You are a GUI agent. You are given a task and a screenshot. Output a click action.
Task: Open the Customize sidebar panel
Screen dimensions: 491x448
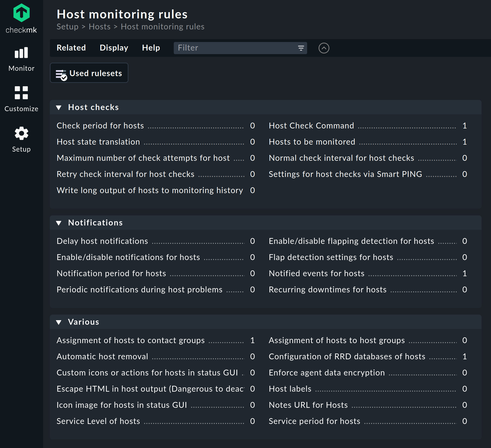(21, 99)
